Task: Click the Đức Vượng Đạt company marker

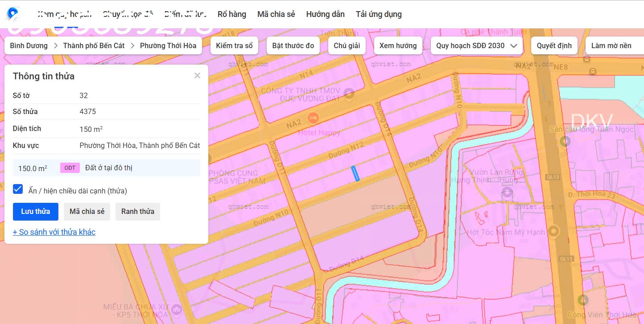Action: [349, 94]
